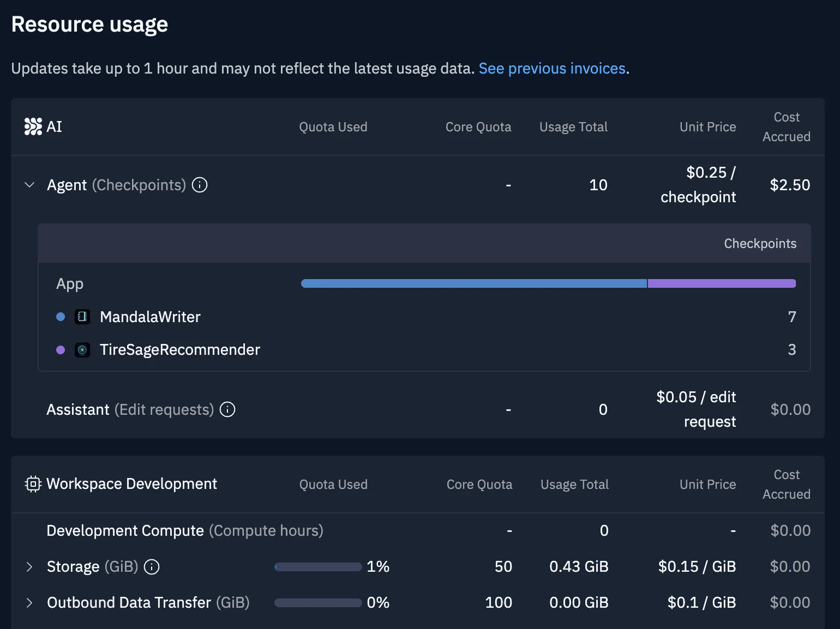Open the MandalaWriter app name

150,317
